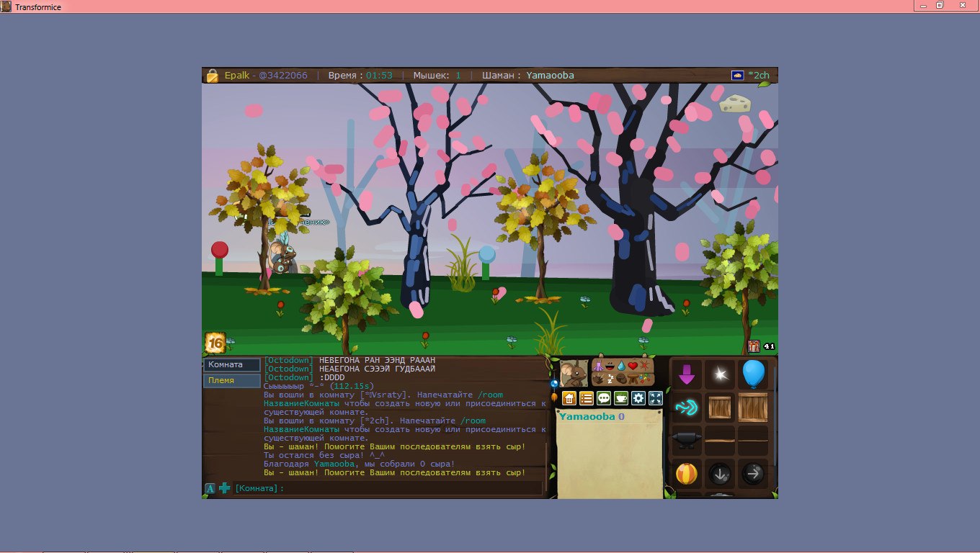Screen dimensions: 980x553
Task: Open the green speech-bubble chat button
Action: click(x=604, y=398)
